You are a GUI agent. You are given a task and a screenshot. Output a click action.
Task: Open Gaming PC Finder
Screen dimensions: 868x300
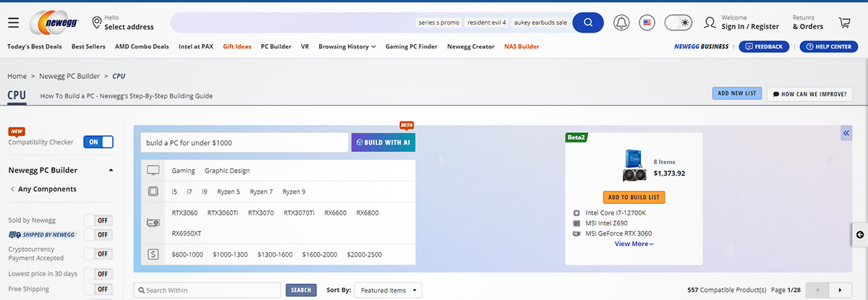pos(411,46)
